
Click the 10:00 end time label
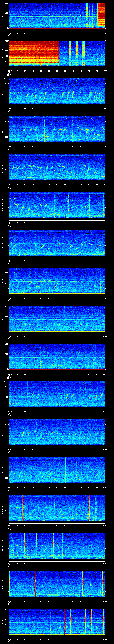105,336
